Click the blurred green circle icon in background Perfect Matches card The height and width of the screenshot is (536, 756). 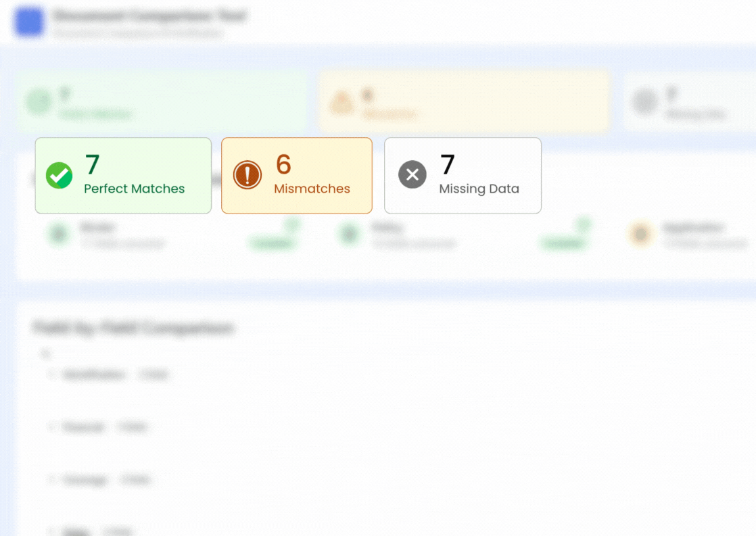click(39, 103)
